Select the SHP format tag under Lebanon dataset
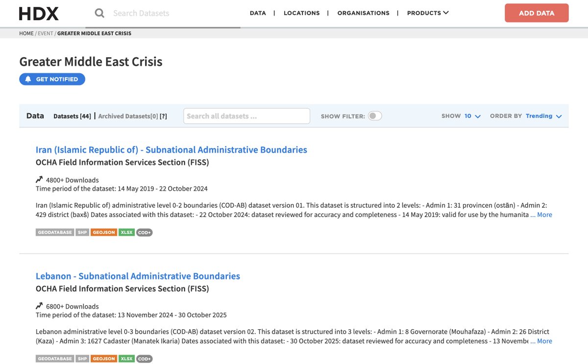 (82, 359)
